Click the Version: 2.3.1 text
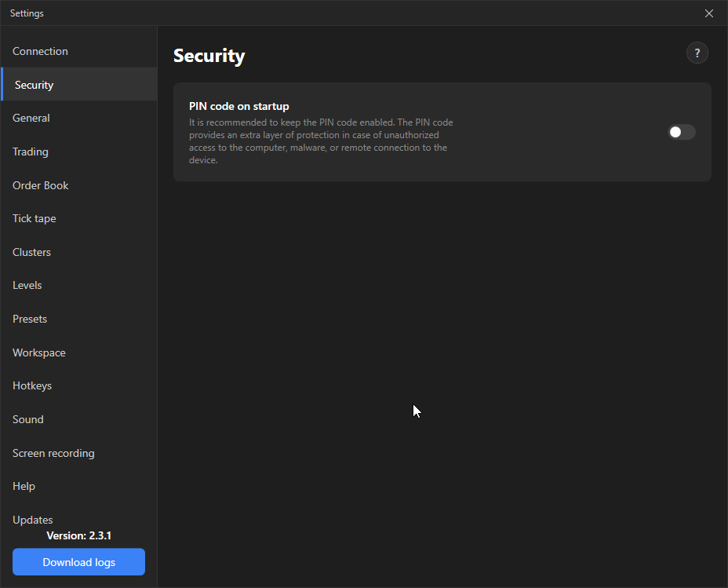The width and height of the screenshot is (728, 588). [x=79, y=535]
